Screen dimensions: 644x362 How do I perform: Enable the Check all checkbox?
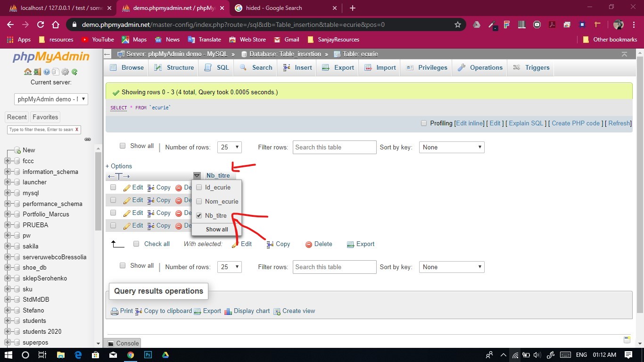point(136,244)
